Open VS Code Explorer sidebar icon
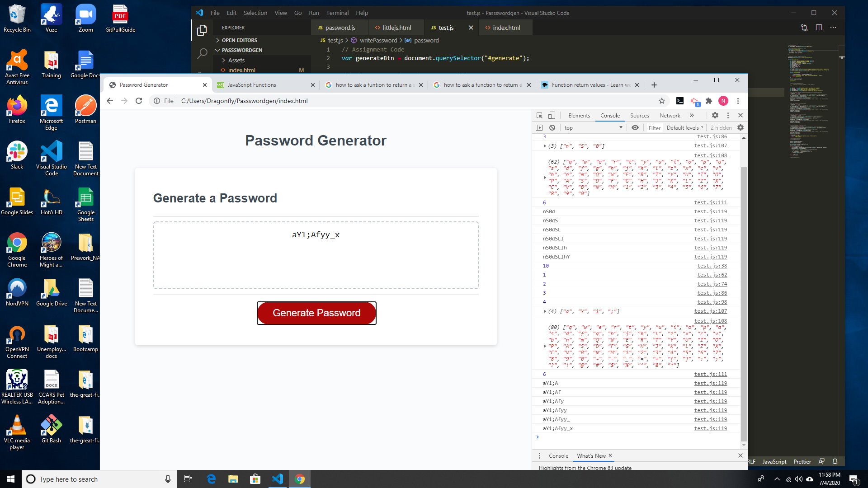This screenshot has height=488, width=868. [x=202, y=30]
